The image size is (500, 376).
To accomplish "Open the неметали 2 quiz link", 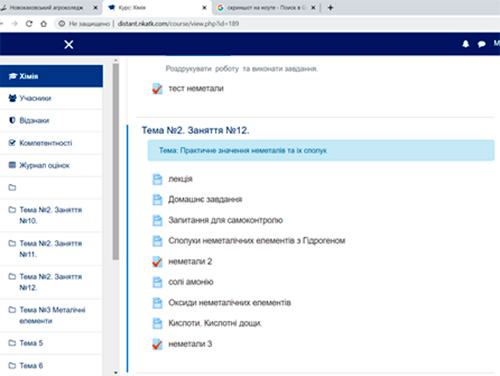I will [x=190, y=262].
